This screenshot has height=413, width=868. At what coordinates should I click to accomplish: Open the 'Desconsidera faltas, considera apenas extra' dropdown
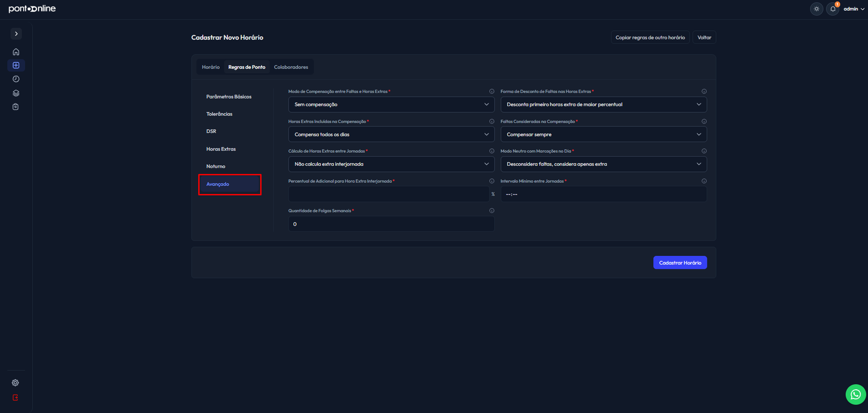(603, 164)
